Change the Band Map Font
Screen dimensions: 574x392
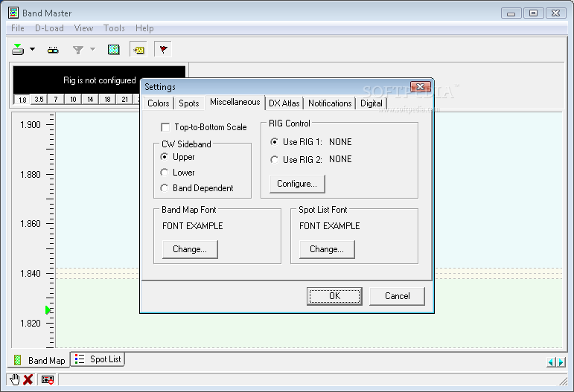click(190, 249)
